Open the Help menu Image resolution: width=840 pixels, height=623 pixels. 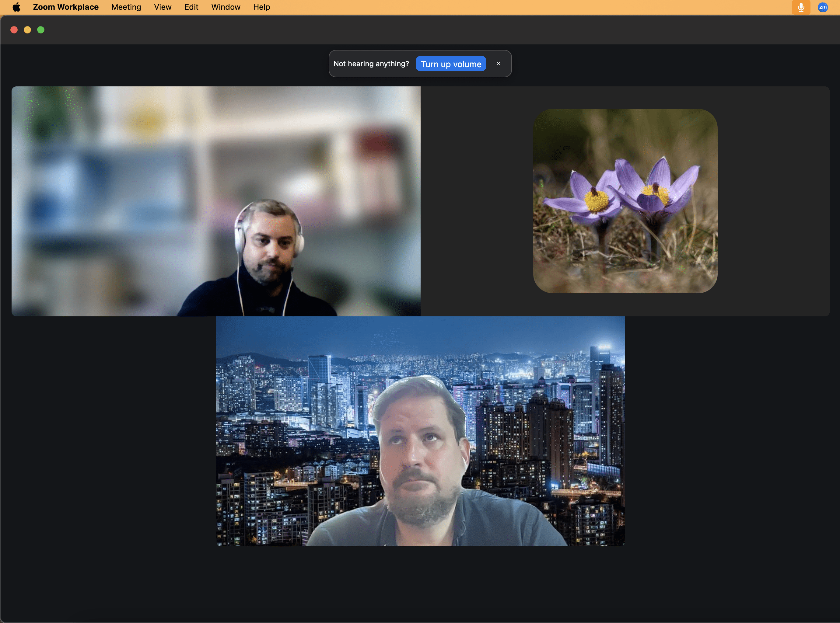261,7
